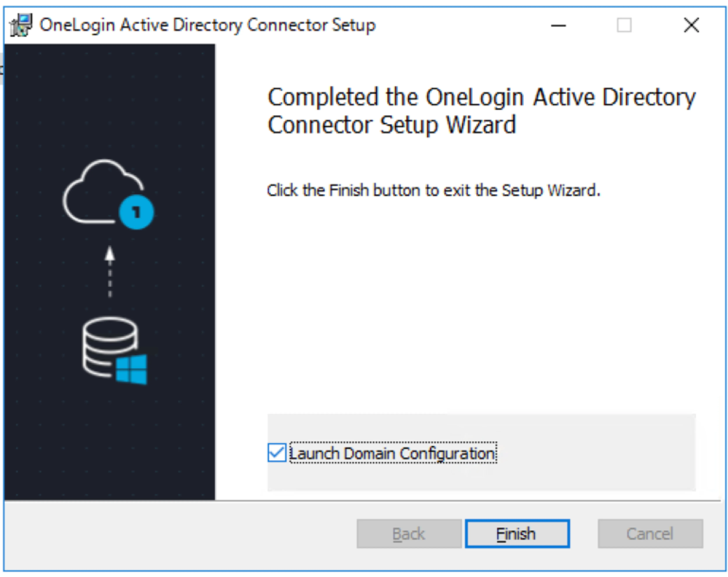Minimize the Setup window
The width and height of the screenshot is (728, 577).
click(558, 25)
